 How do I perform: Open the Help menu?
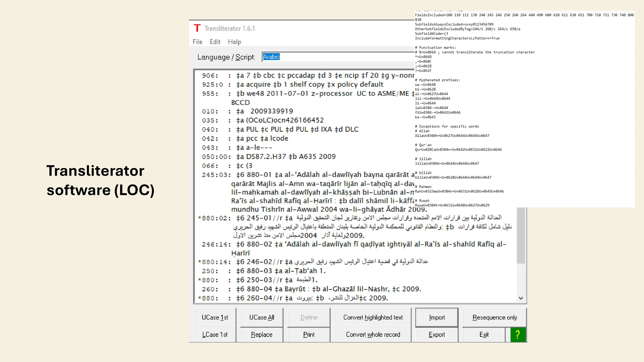click(x=234, y=42)
